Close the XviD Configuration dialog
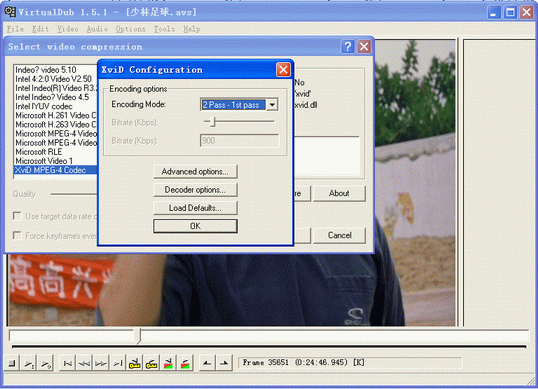This screenshot has height=389, width=538. pos(283,70)
